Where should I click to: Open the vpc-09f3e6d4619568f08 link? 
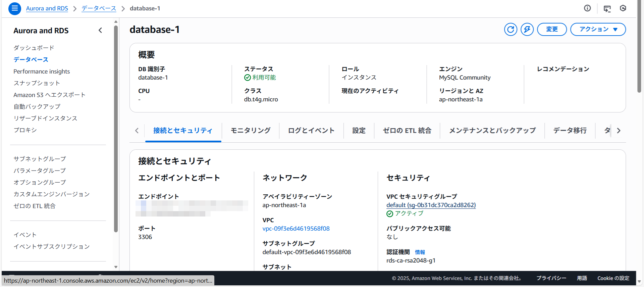click(296, 229)
